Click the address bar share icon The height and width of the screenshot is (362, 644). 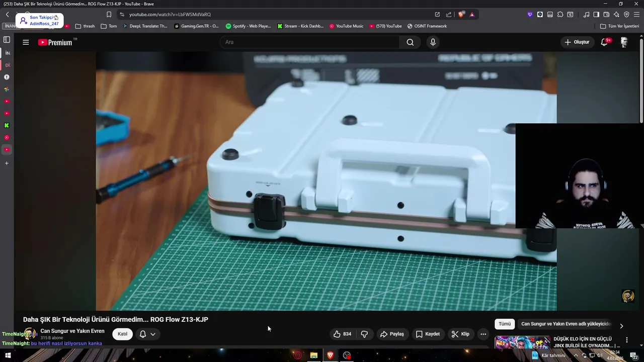click(x=448, y=15)
